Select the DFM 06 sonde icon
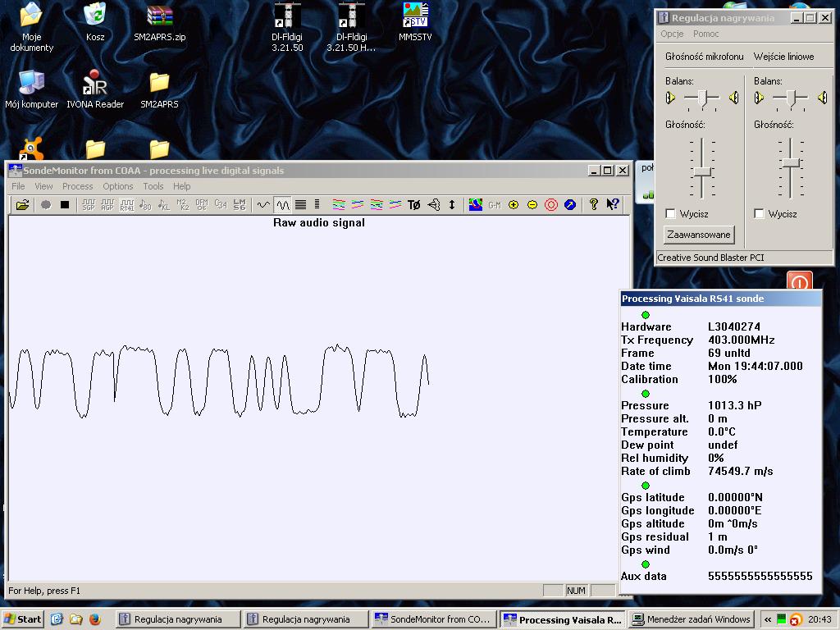 tap(202, 204)
